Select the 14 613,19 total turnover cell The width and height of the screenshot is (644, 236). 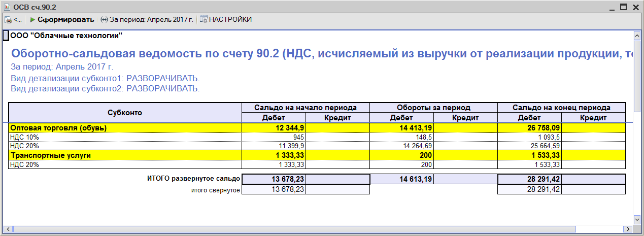point(414,179)
